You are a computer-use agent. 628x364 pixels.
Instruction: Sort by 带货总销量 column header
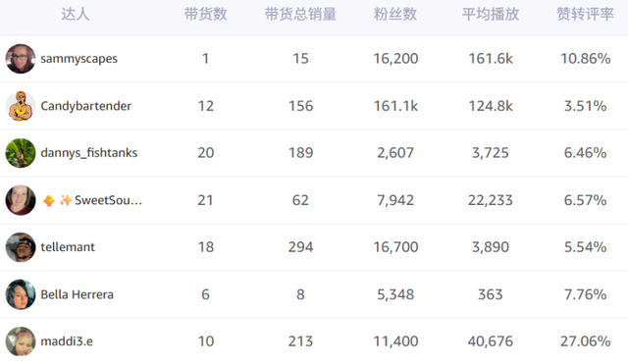point(300,15)
